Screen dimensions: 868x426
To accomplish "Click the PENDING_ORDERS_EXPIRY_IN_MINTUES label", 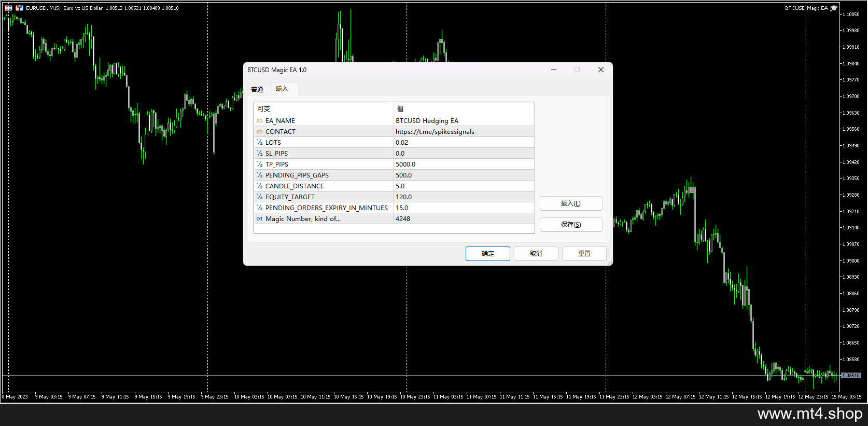I will (327, 208).
